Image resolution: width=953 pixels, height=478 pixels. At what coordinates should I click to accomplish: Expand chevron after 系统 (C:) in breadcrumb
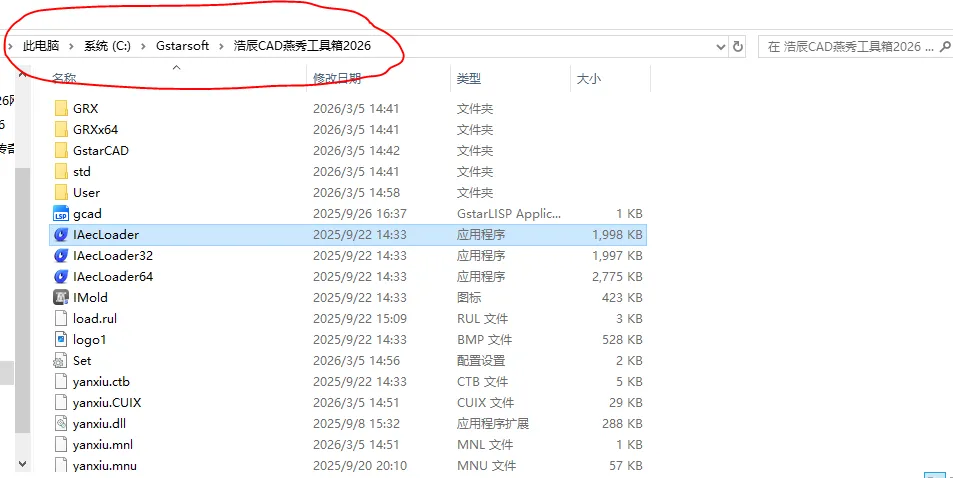point(143,46)
